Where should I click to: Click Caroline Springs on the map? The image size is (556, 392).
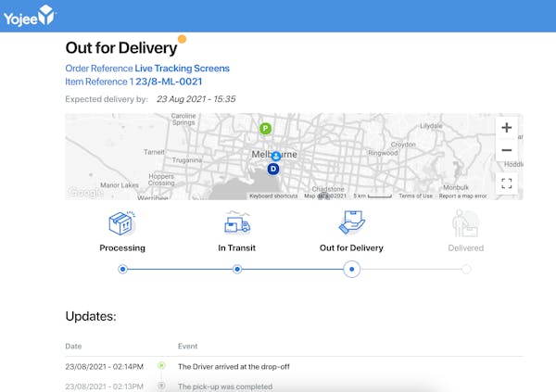[183, 120]
